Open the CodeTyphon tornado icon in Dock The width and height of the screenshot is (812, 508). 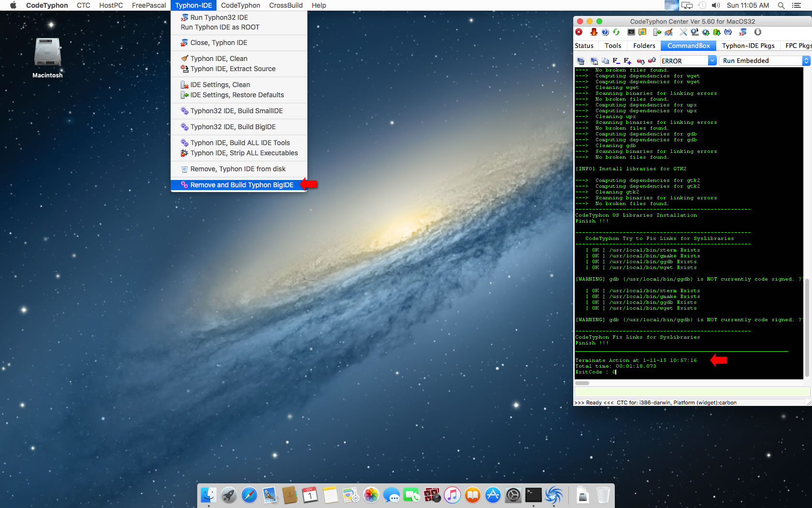[554, 495]
